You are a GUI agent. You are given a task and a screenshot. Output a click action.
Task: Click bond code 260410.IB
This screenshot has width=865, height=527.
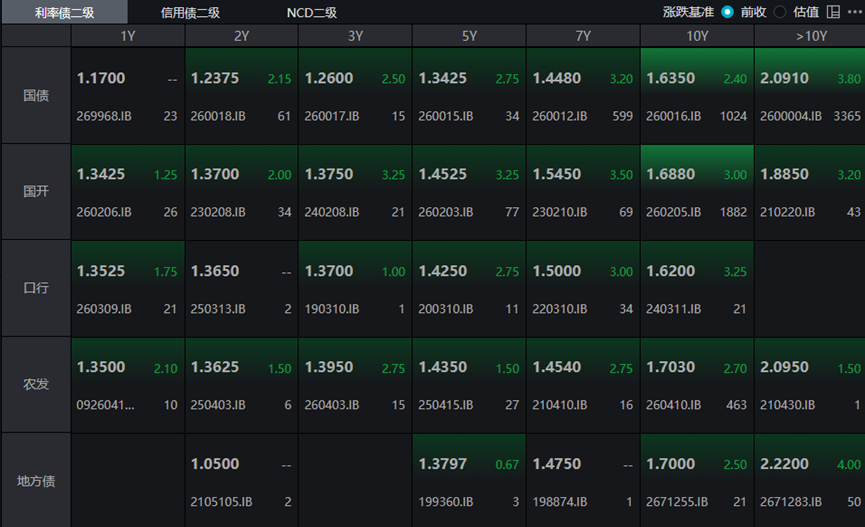pyautogui.click(x=674, y=405)
